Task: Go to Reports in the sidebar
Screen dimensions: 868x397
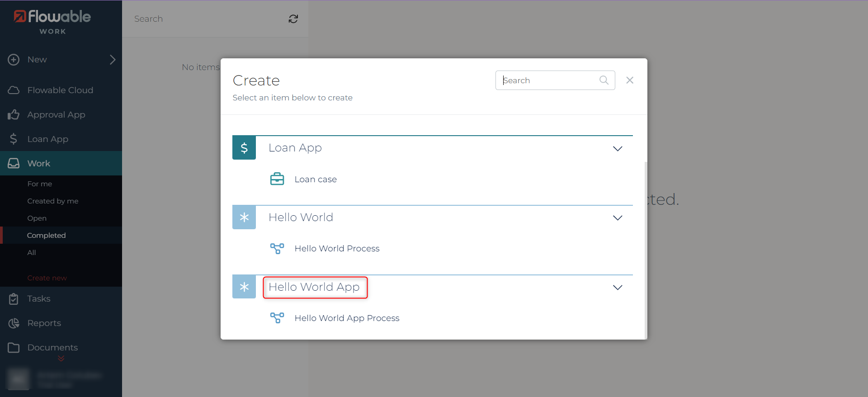Action: [x=44, y=323]
